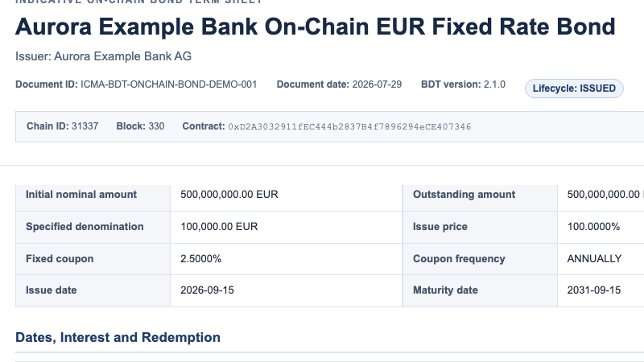Select the contract address hash
The width and height of the screenshot is (644, 362).
pyautogui.click(x=349, y=127)
